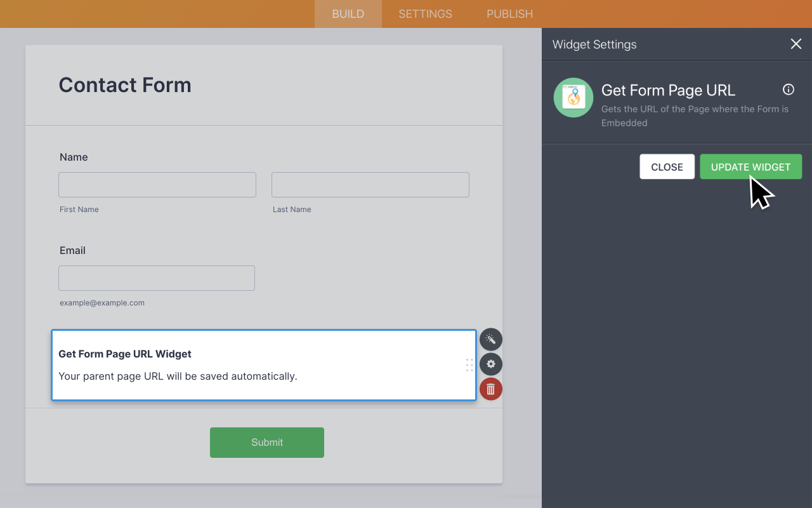Click the First Name input field
The width and height of the screenshot is (812, 508).
coord(157,184)
